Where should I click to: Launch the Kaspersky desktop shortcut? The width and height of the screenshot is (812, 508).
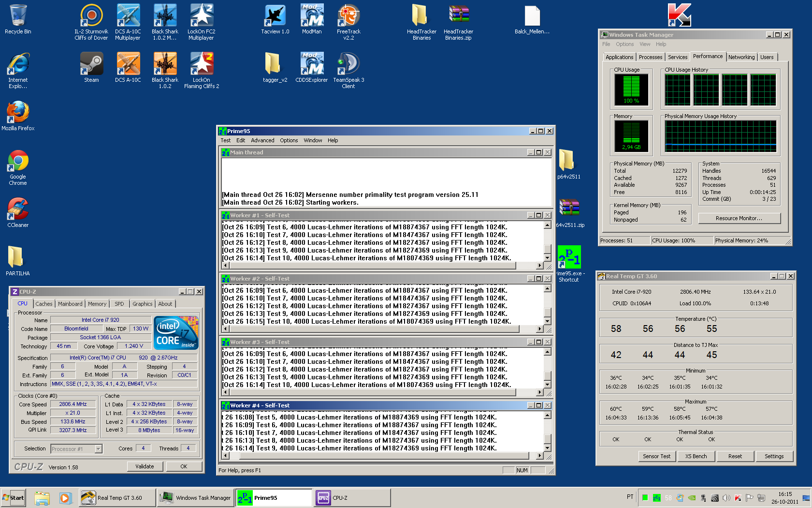[679, 15]
